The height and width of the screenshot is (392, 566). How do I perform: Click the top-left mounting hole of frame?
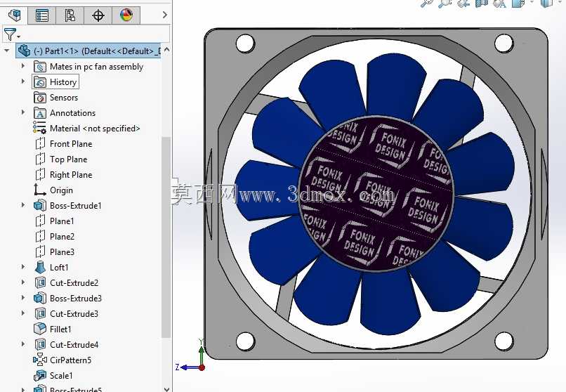246,43
